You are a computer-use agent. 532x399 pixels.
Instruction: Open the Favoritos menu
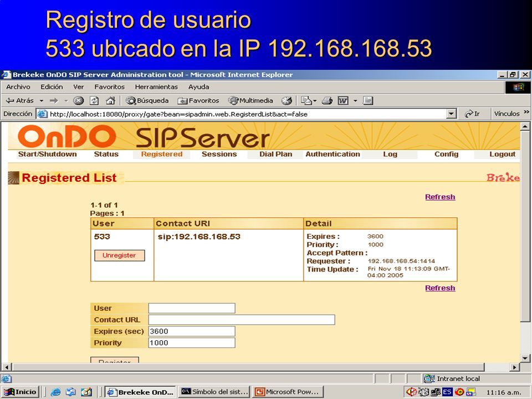click(x=109, y=87)
